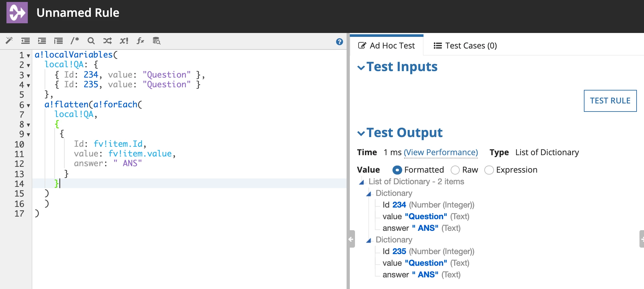
Task: Fold code at line 6 arrow
Action: pos(28,106)
